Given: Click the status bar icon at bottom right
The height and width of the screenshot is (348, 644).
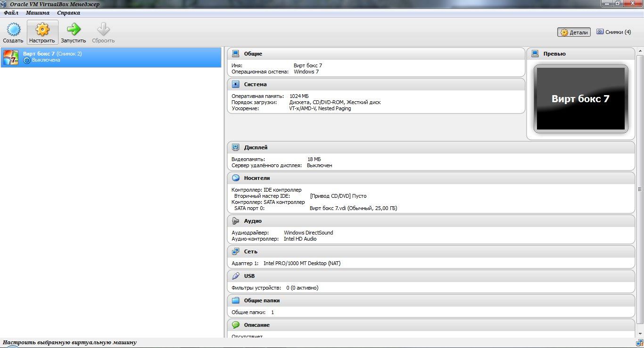Looking at the screenshot, I should coord(639,343).
